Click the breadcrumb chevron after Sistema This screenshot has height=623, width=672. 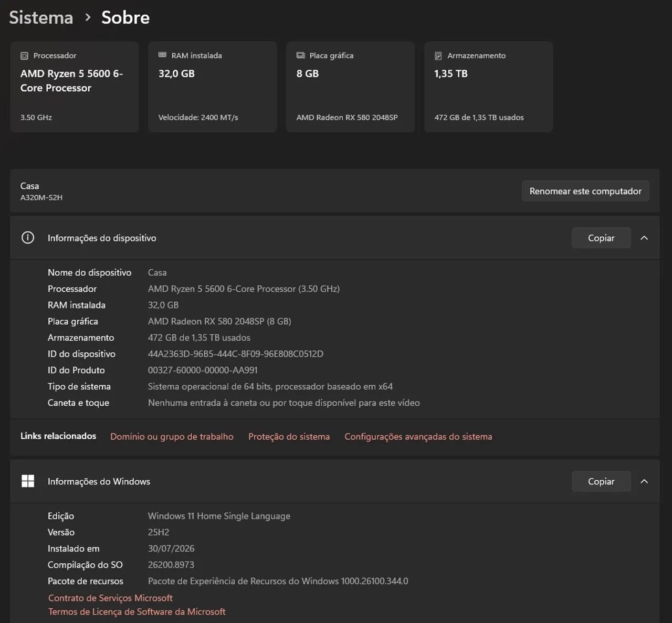pyautogui.click(x=88, y=17)
